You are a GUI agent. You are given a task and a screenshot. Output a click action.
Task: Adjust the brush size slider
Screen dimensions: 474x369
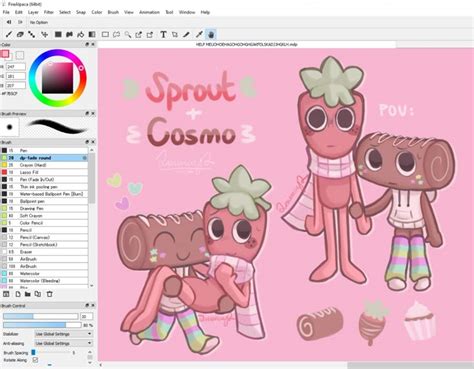41,316
